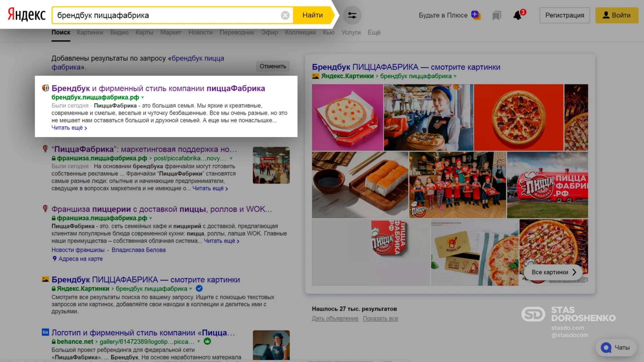
Task: Open dropdown beside Яндекс.Картинки in right panel
Action: (455, 76)
